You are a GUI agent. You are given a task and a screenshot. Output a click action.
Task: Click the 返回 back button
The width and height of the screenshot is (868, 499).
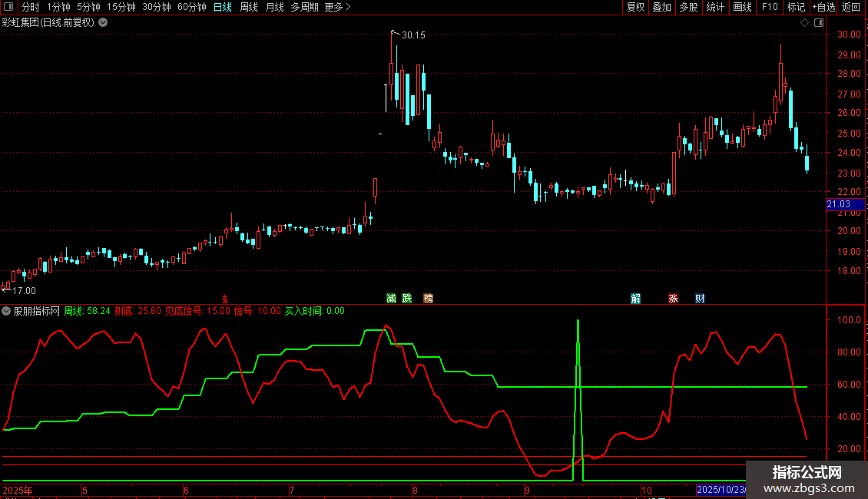(851, 7)
